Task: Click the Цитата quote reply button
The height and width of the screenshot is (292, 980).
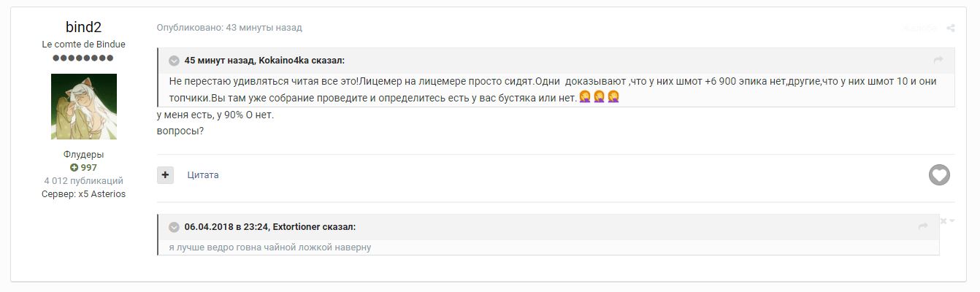Action: click(x=203, y=175)
